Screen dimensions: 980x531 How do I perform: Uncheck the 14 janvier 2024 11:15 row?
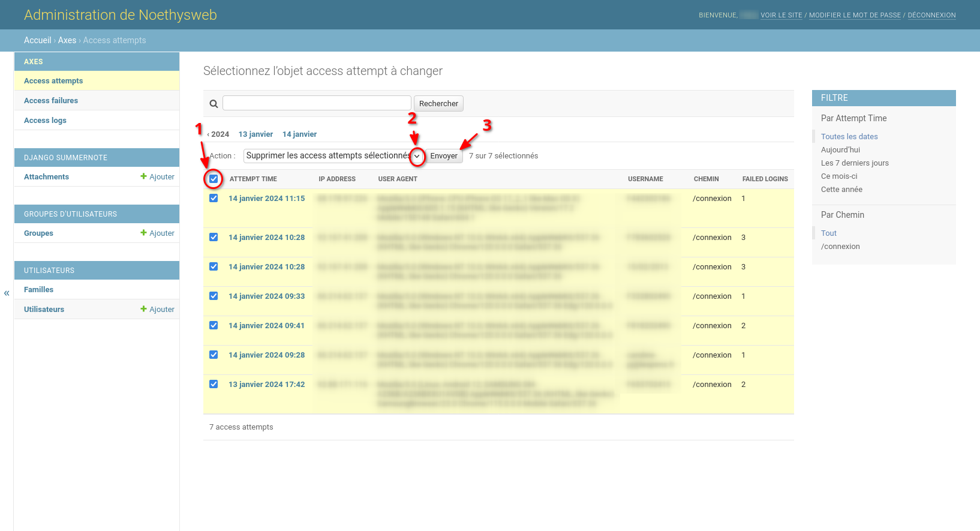tap(214, 198)
